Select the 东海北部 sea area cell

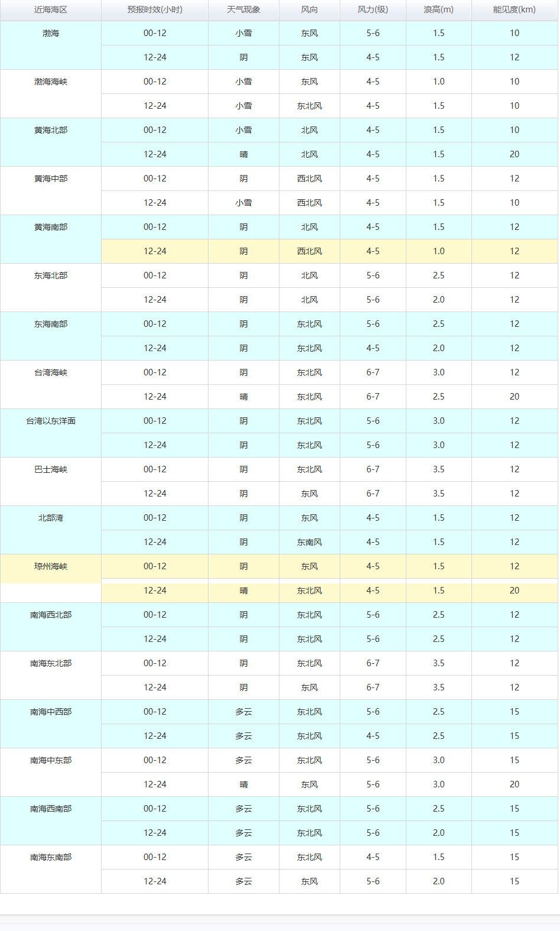(x=51, y=276)
